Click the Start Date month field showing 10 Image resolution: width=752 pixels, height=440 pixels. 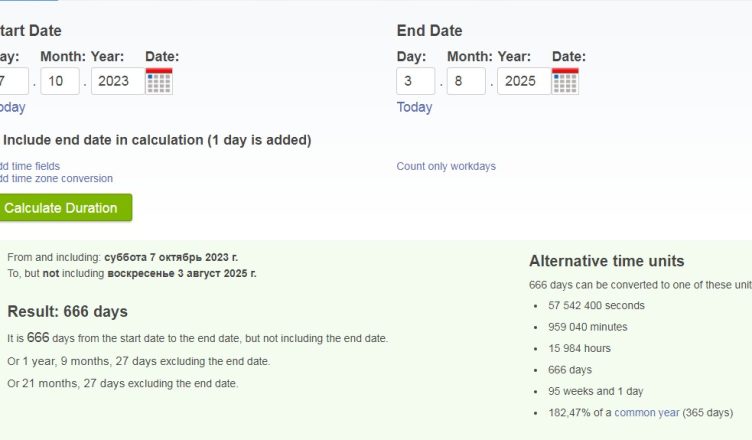pyautogui.click(x=60, y=81)
